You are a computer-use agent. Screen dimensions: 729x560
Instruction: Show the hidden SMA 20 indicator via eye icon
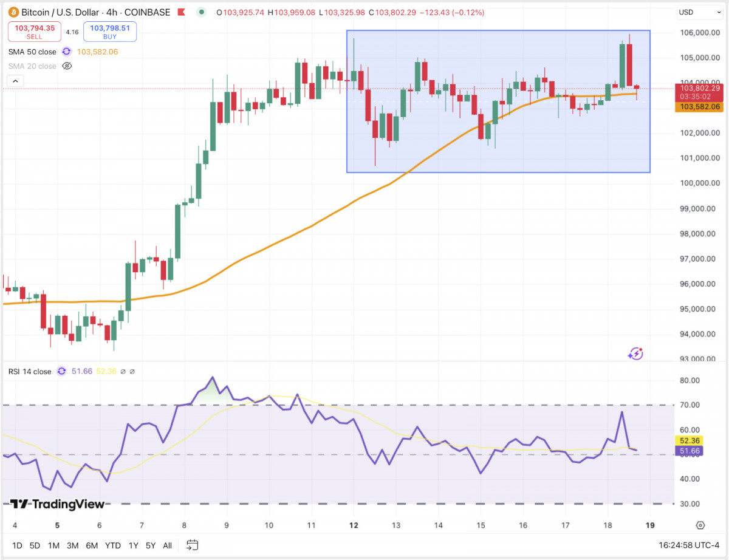[x=67, y=66]
